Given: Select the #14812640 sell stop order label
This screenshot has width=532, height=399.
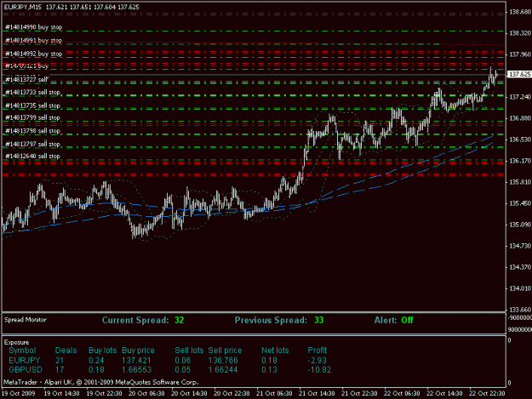Looking at the screenshot, I should point(32,156).
